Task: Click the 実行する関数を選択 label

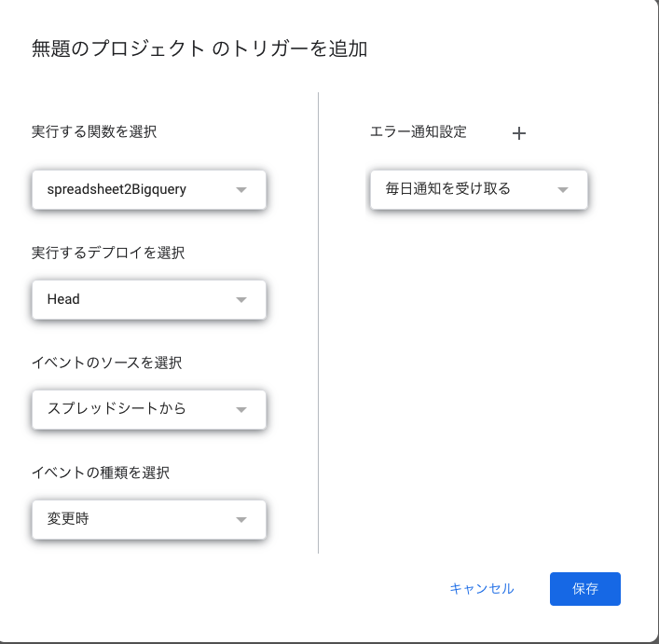Action: coord(94,131)
